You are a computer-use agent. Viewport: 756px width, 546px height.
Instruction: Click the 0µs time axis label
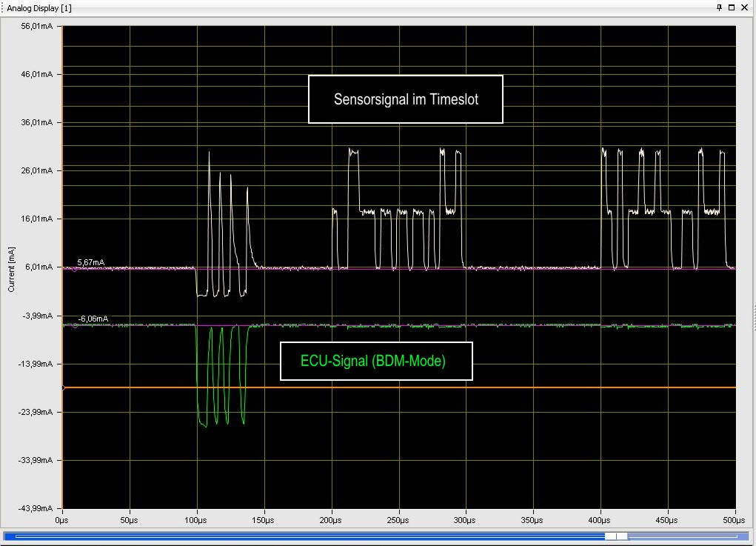61,520
